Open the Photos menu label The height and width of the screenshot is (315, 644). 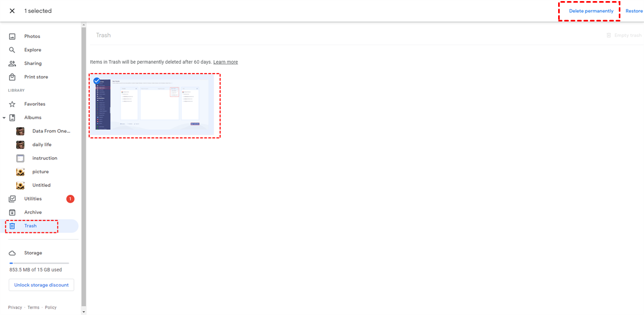(x=32, y=36)
